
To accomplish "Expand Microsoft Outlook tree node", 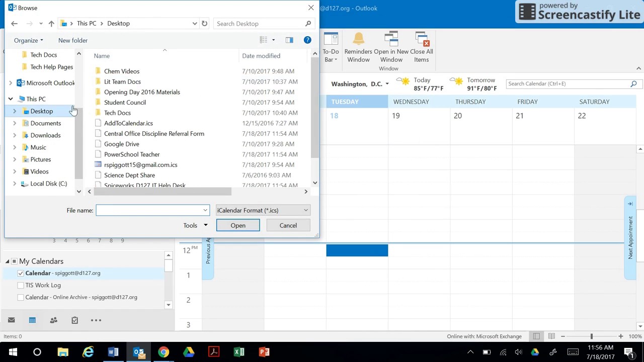I will pos(11,83).
